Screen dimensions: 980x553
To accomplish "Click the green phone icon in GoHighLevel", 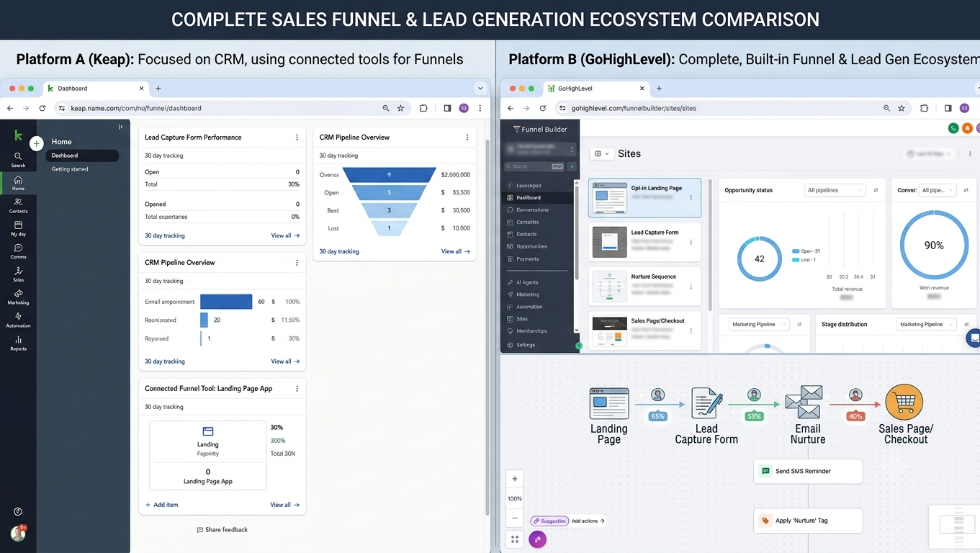I will click(x=954, y=128).
